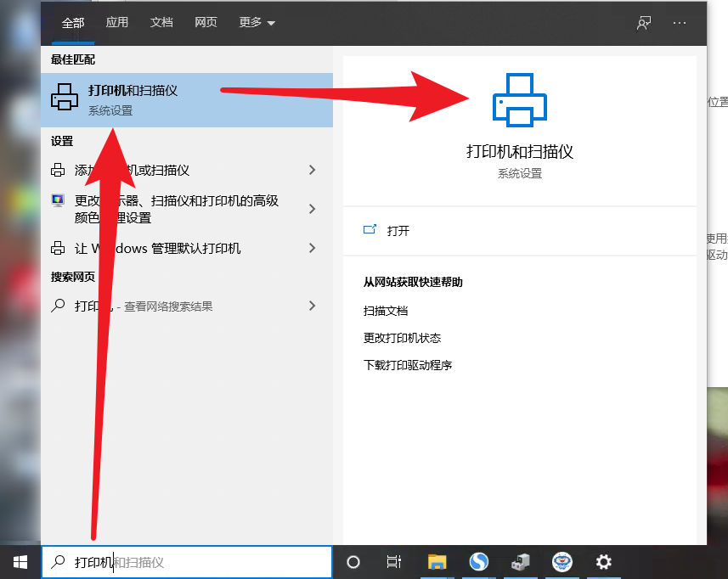Click the 打印机和扫描仪 title in preview

click(520, 152)
